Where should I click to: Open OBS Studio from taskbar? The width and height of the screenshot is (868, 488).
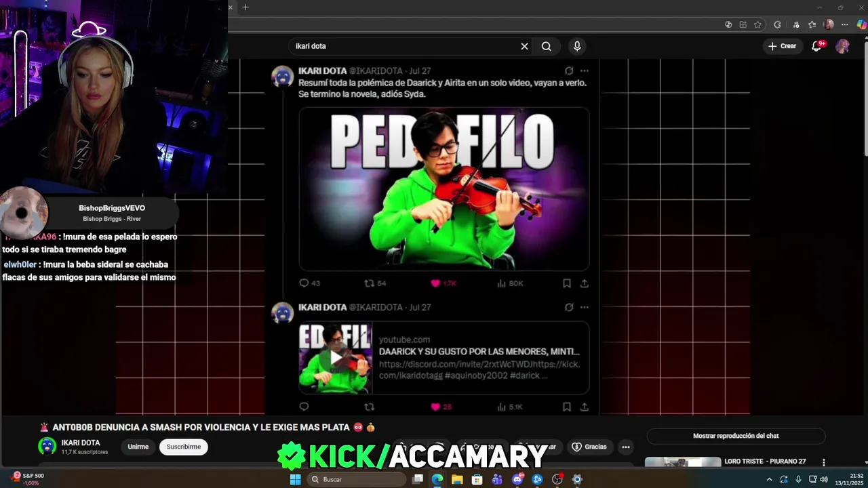click(557, 479)
